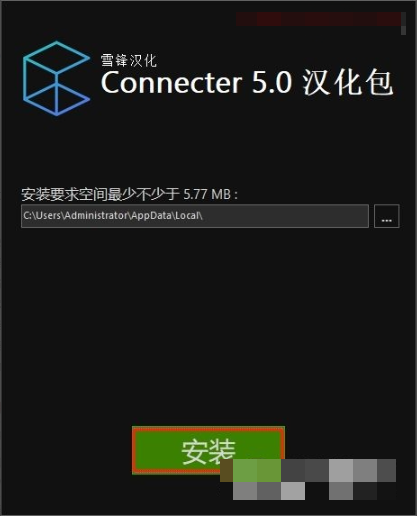Click the bottom row of pixelated watermark
This screenshot has height=516, width=417.
pyautogui.click(x=314, y=491)
